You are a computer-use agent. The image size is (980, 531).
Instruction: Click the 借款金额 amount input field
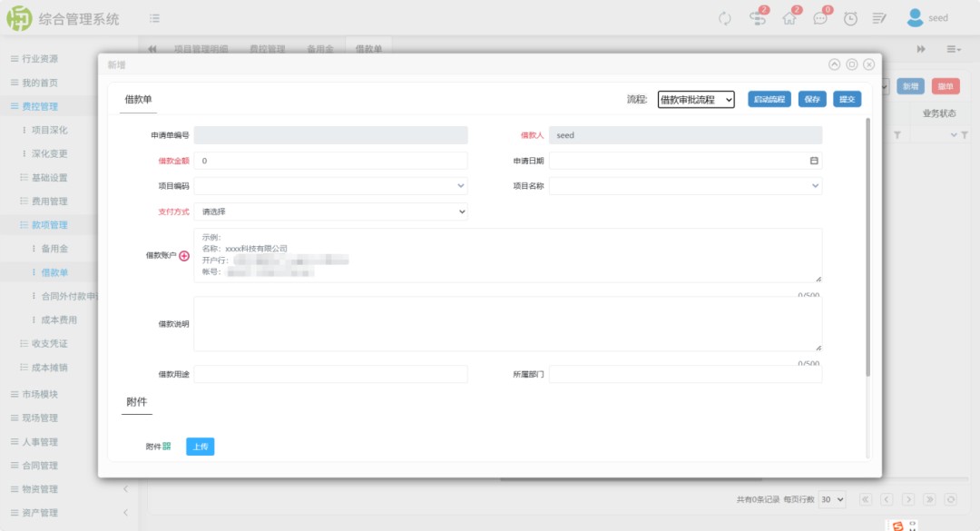330,161
